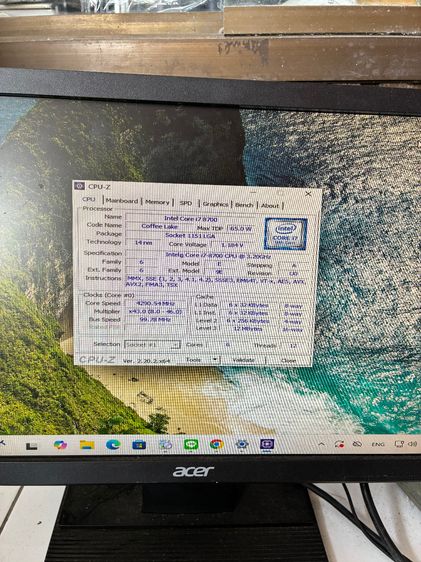This screenshot has height=562, width=421.
Task: Click the Threads count value 12
Action: point(293,346)
